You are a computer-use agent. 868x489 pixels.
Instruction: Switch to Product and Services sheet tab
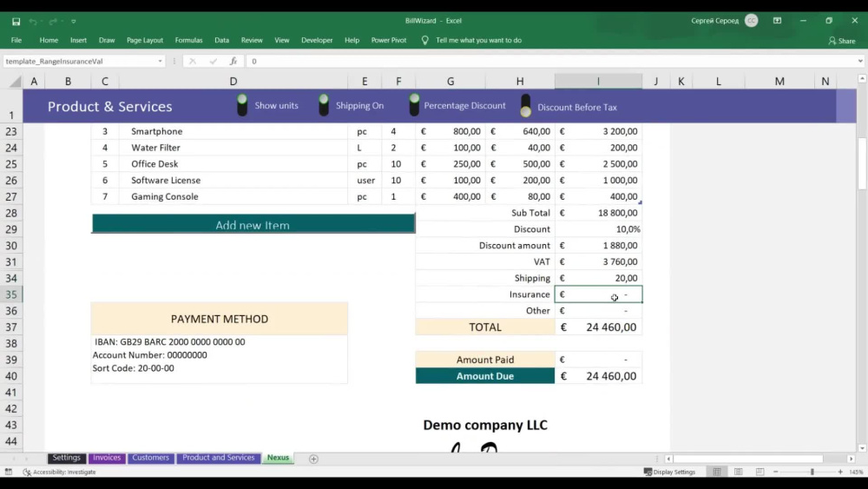coord(219,458)
